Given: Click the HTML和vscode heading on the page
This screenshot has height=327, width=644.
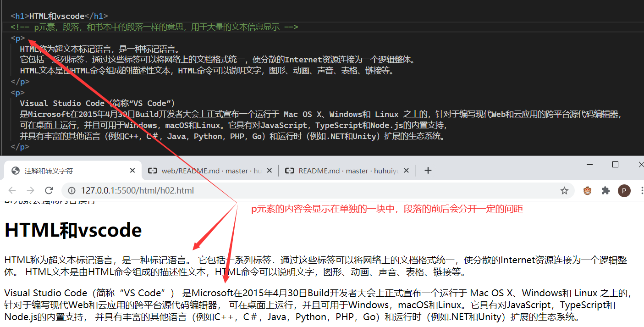Looking at the screenshot, I should tap(73, 230).
